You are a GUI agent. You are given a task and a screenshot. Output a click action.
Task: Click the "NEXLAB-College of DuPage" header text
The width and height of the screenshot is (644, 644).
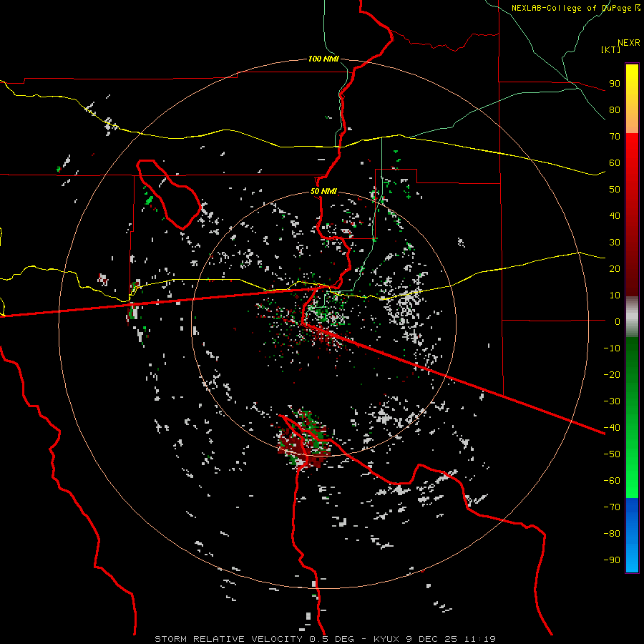pyautogui.click(x=572, y=8)
